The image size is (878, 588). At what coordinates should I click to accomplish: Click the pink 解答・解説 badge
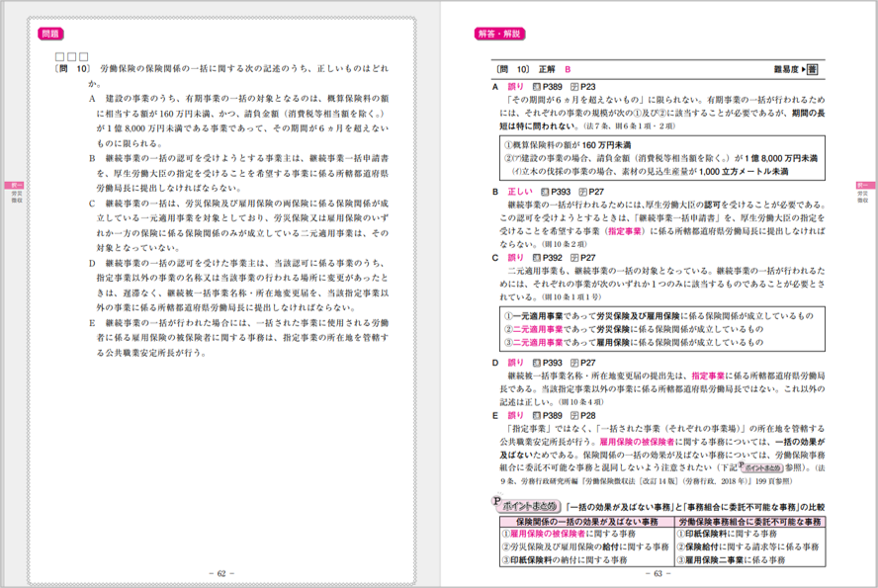click(499, 34)
